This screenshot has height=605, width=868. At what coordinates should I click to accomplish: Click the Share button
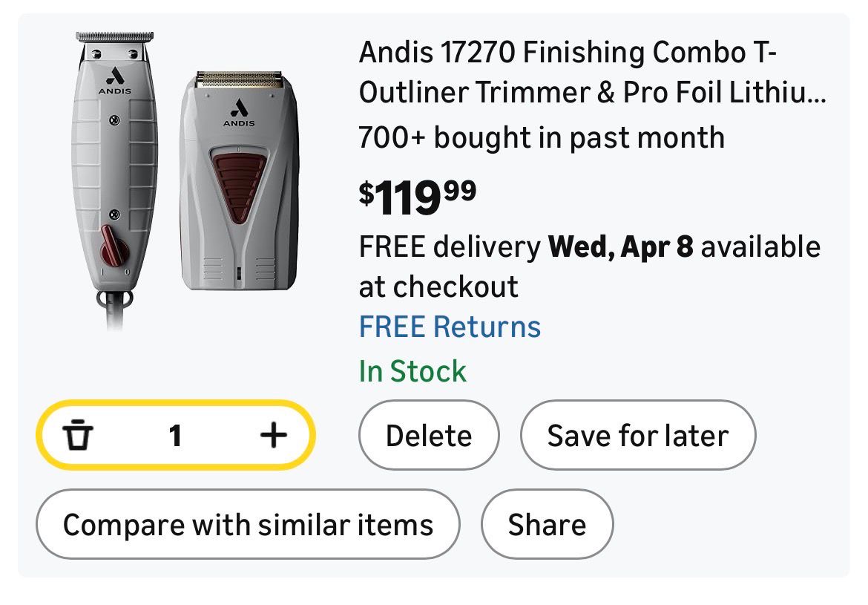547,524
